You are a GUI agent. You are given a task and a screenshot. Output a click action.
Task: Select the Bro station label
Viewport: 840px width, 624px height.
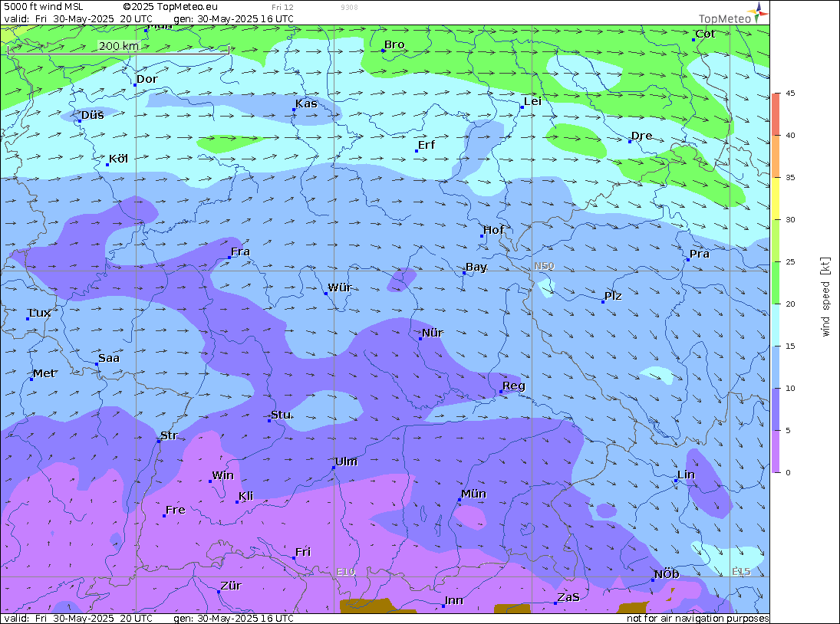394,45
